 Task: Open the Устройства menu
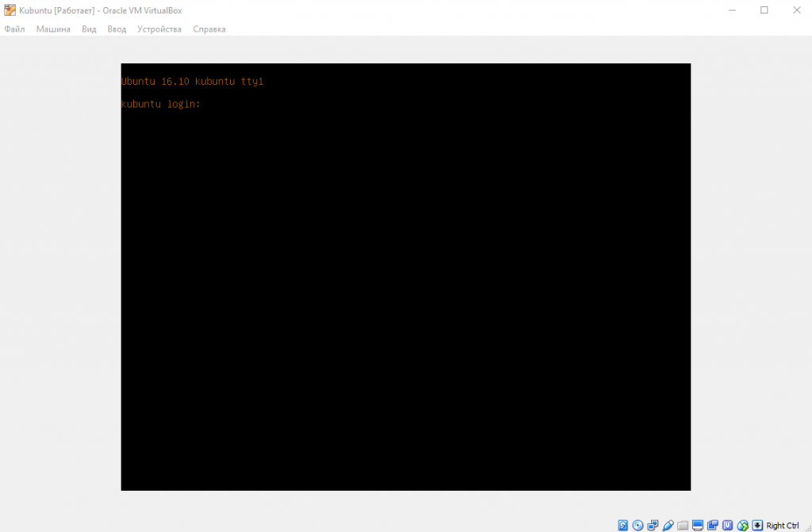[x=159, y=29]
